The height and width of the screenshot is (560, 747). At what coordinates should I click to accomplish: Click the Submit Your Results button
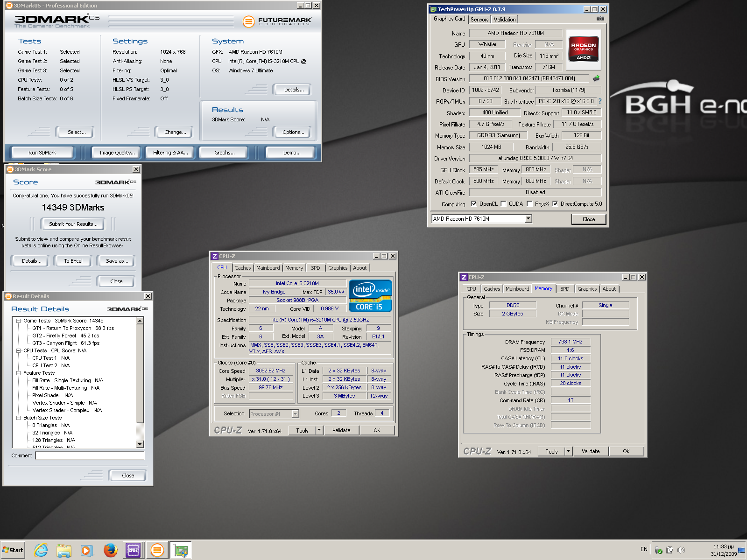click(x=73, y=224)
